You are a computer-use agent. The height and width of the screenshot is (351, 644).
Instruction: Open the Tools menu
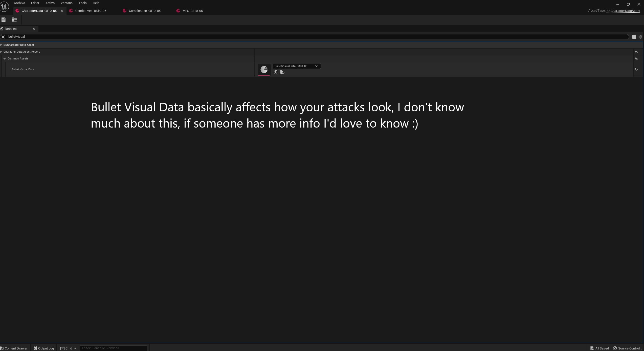click(82, 3)
